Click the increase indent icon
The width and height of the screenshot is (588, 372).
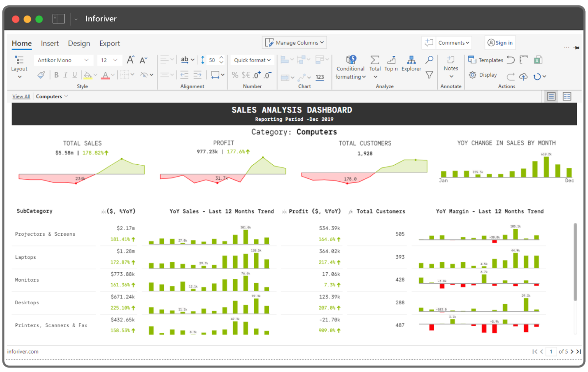tap(198, 75)
